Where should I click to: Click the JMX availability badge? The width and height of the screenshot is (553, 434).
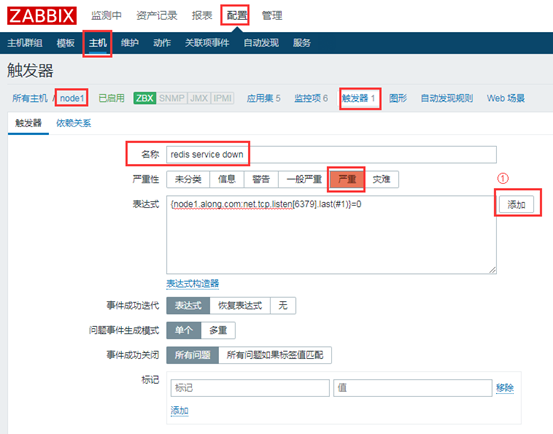[199, 98]
